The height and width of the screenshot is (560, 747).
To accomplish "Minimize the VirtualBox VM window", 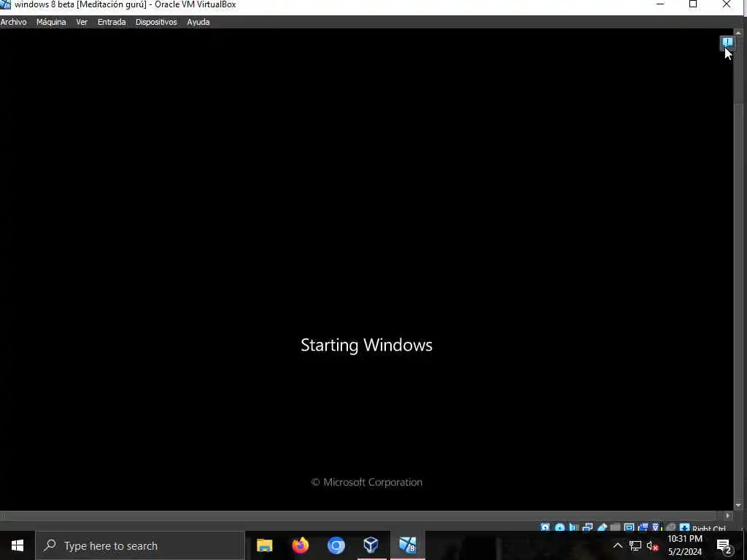I will tap(660, 4).
